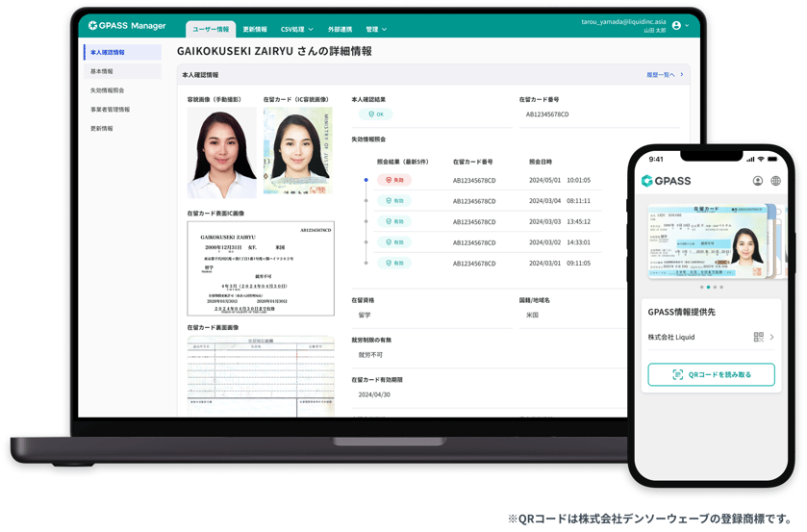Image resolution: width=807 pixels, height=532 pixels.
Task: Click the 有効 badge dated 2024/03/01
Action: pyautogui.click(x=394, y=263)
